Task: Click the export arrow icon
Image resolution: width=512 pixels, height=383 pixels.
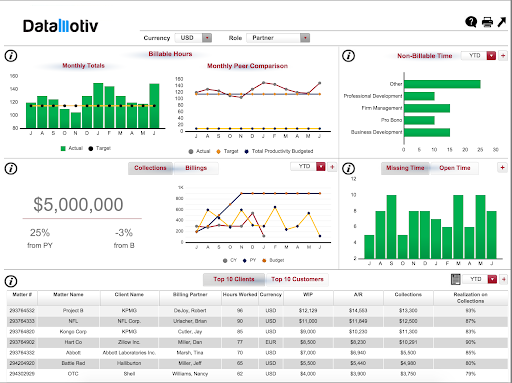Action: coord(502,22)
